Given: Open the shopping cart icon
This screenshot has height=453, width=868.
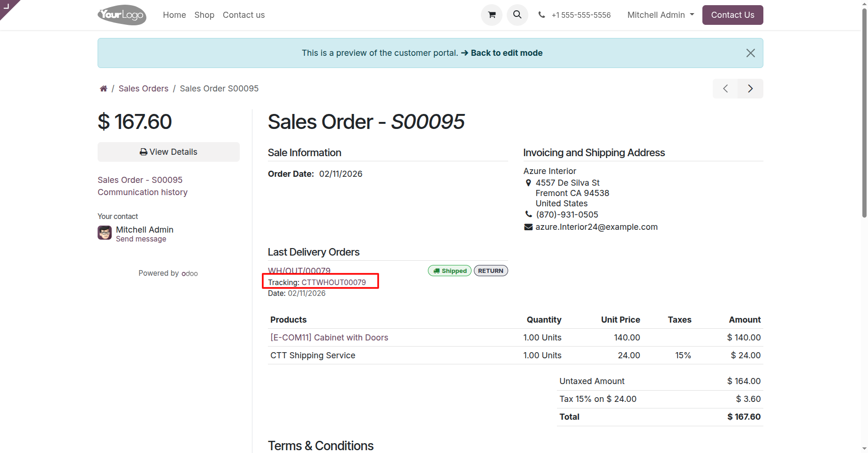Looking at the screenshot, I should pyautogui.click(x=491, y=15).
